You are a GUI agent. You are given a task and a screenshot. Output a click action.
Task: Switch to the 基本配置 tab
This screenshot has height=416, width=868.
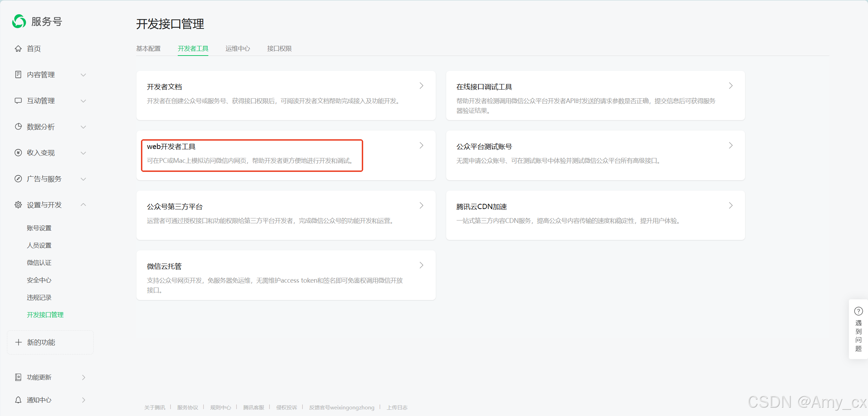pos(149,49)
